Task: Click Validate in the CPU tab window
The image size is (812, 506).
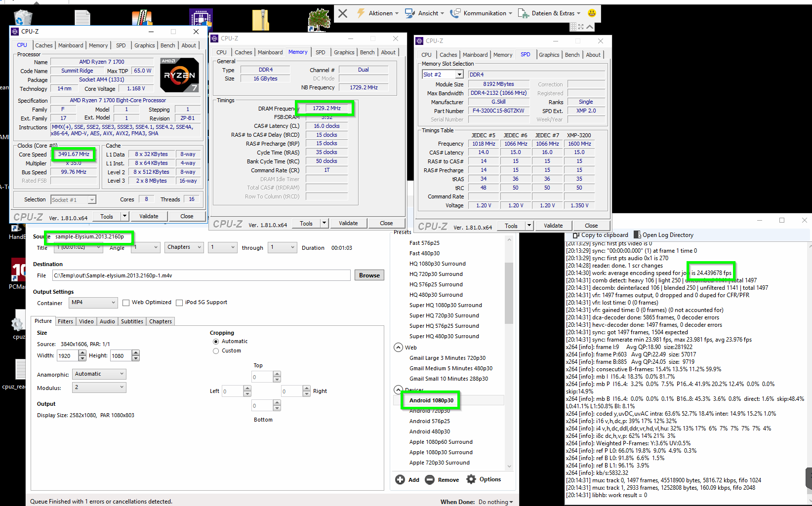Action: (x=149, y=216)
